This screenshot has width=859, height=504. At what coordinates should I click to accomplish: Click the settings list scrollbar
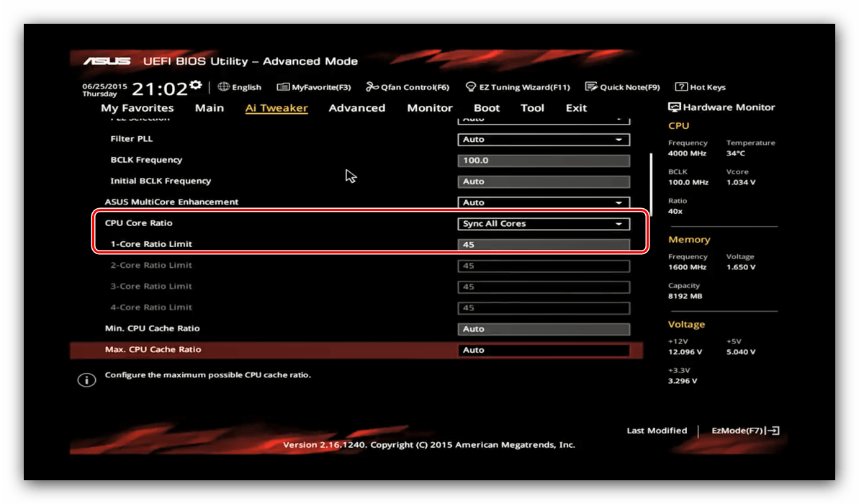click(x=651, y=184)
